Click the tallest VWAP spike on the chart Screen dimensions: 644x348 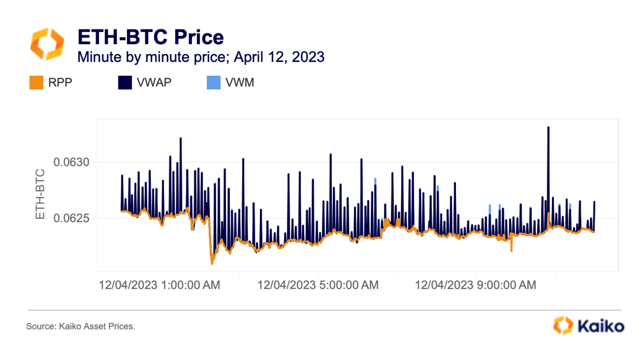(x=549, y=127)
